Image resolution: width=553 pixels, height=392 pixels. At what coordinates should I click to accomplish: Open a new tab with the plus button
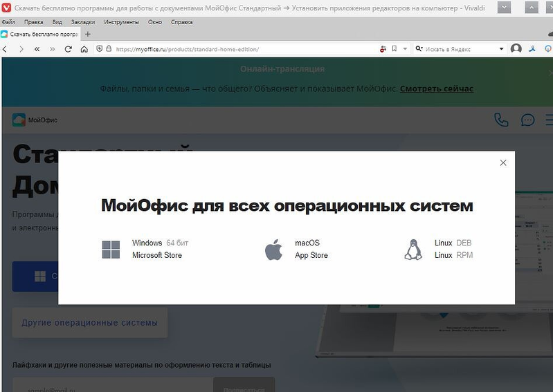tap(88, 34)
